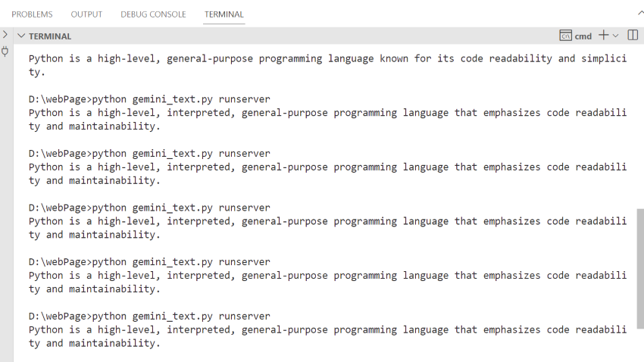Add a new terminal with plus icon

(604, 36)
